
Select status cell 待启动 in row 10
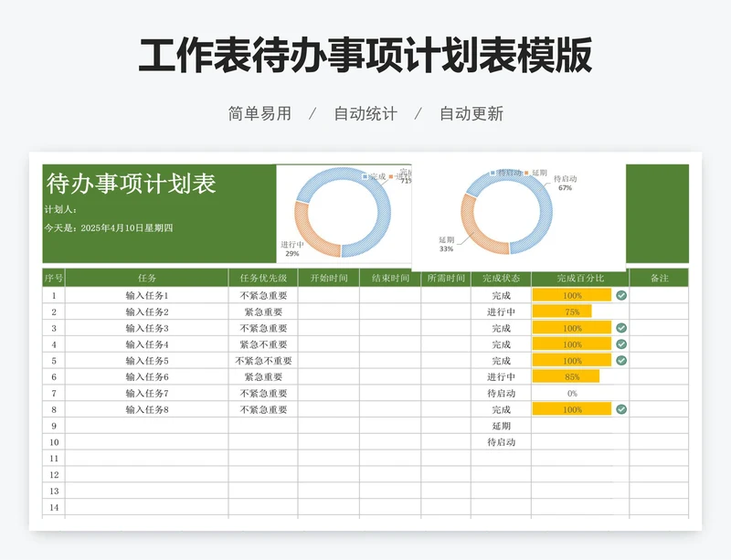coord(501,442)
